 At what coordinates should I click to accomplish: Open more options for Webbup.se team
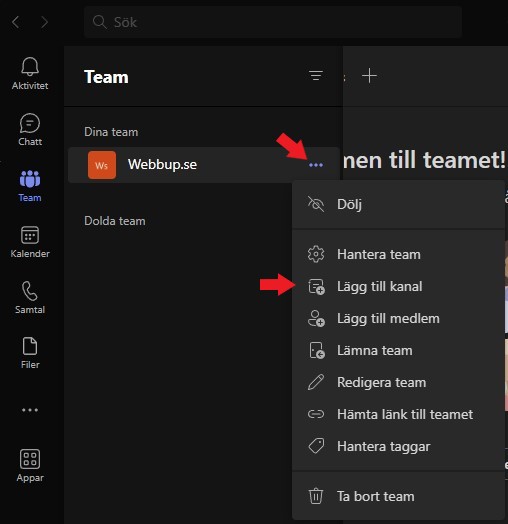point(316,165)
